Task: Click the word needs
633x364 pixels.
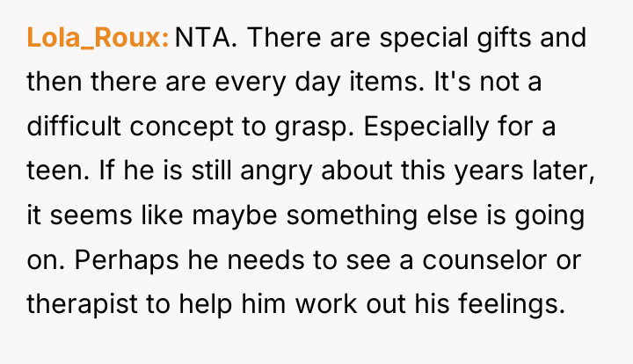Action: click(x=266, y=260)
